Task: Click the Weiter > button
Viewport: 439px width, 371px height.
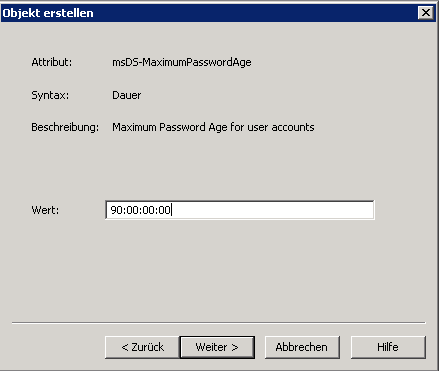Action: pos(217,347)
